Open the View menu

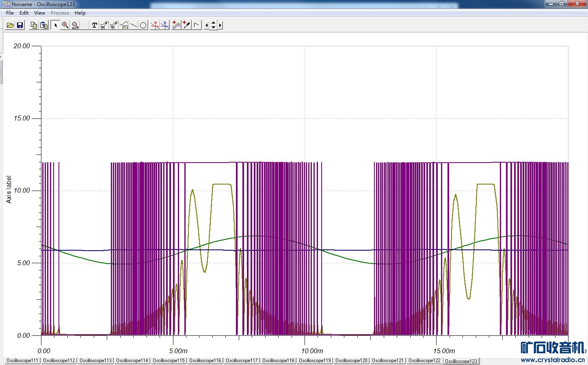click(39, 13)
